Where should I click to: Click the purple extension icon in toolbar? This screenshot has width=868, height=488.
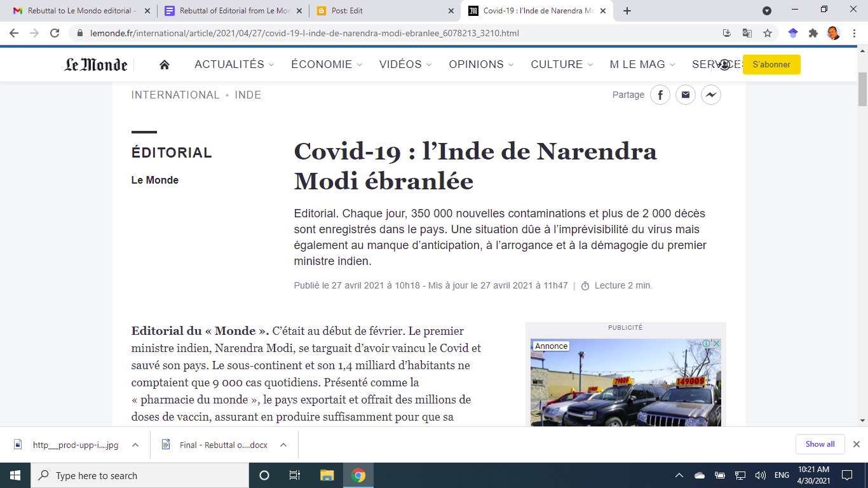tap(793, 33)
